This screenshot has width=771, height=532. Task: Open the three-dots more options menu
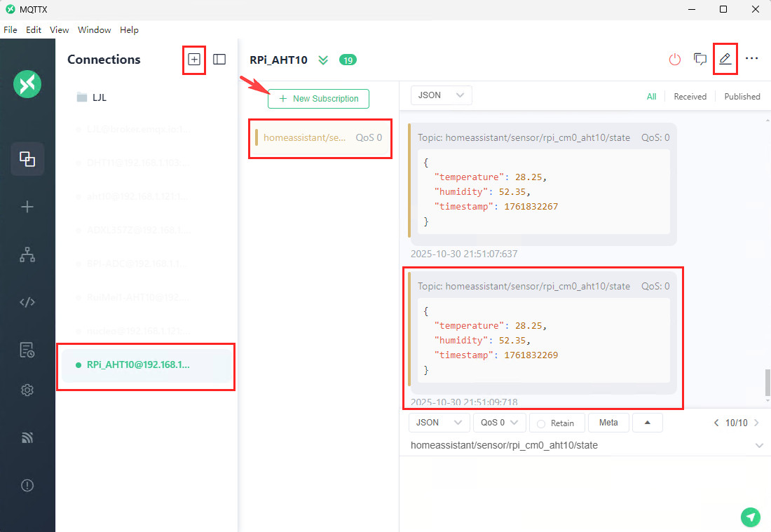751,58
